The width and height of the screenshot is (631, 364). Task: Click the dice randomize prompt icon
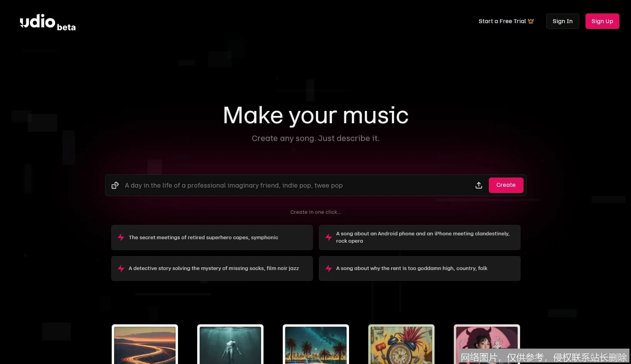115,185
